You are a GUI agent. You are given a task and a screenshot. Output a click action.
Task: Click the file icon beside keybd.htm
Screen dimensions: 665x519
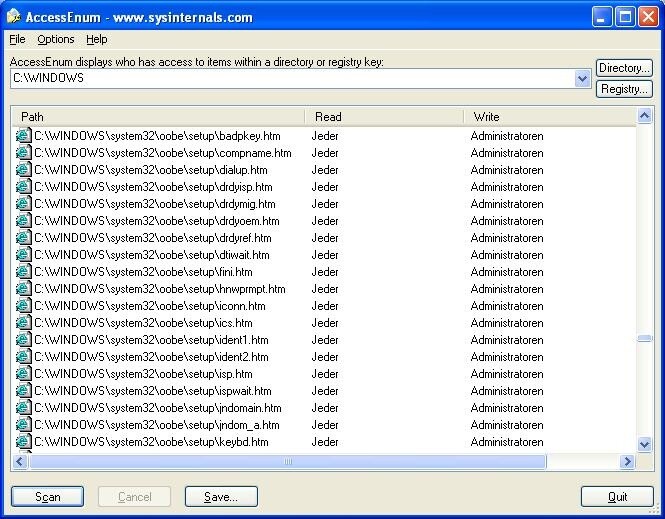click(24, 441)
